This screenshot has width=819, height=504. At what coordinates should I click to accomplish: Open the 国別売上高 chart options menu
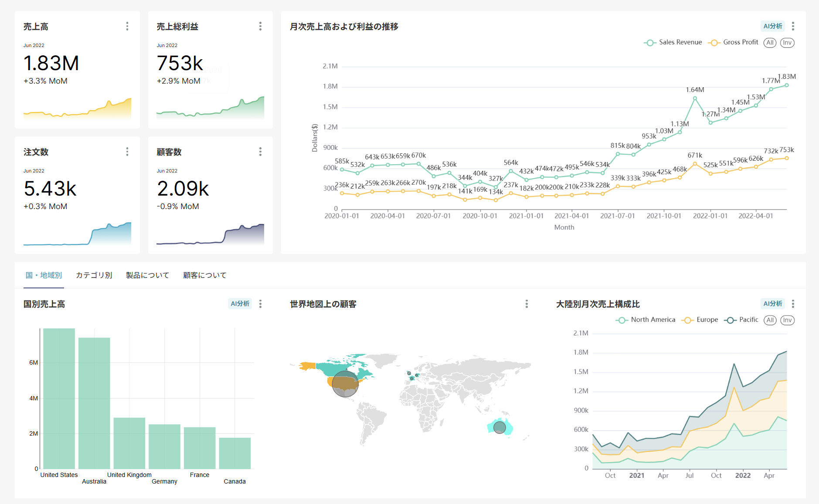[261, 304]
